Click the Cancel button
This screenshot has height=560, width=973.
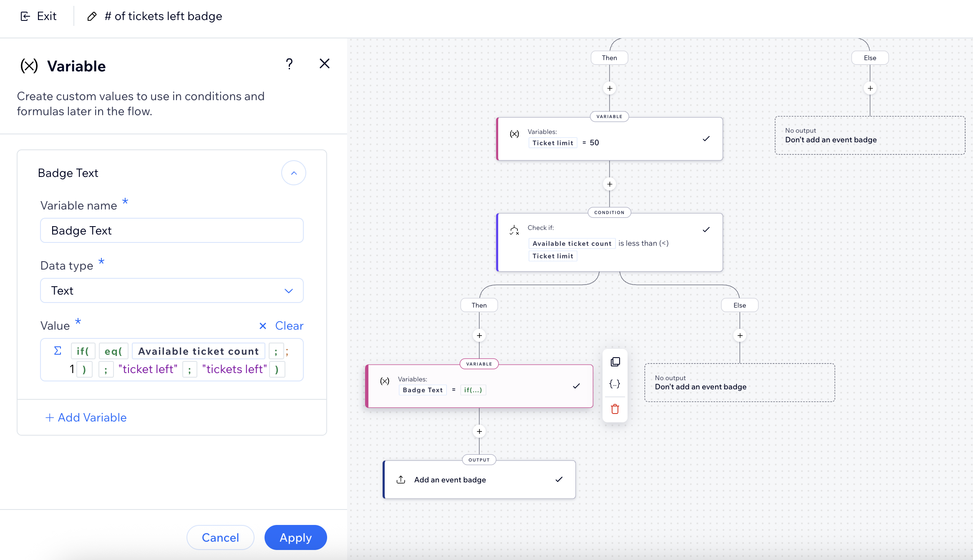click(x=220, y=537)
